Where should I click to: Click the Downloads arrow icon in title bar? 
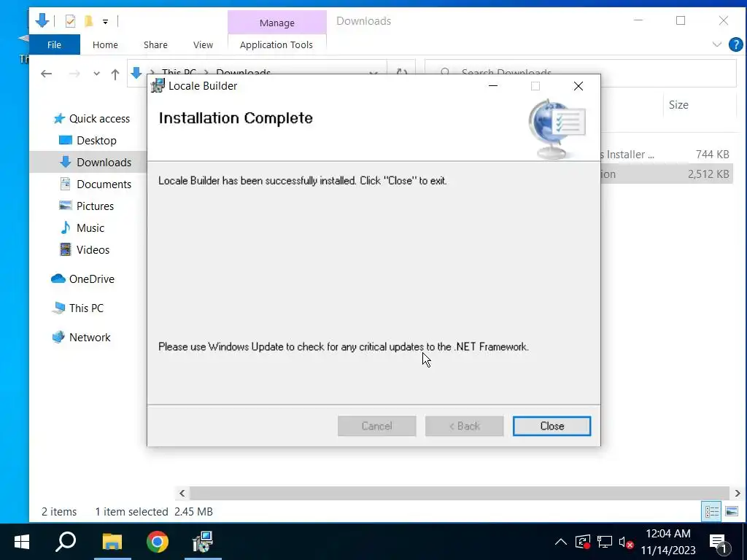tap(42, 20)
